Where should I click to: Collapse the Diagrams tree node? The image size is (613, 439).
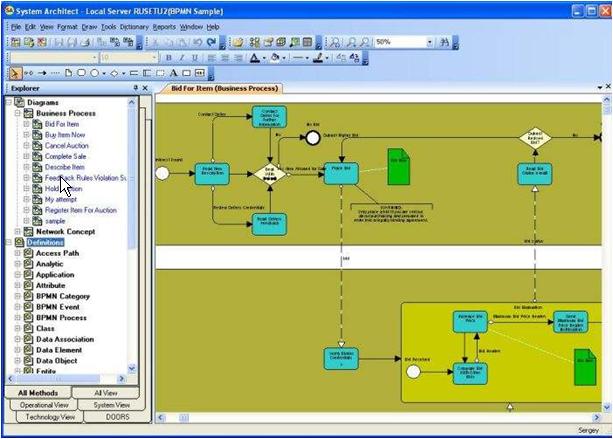(9, 102)
